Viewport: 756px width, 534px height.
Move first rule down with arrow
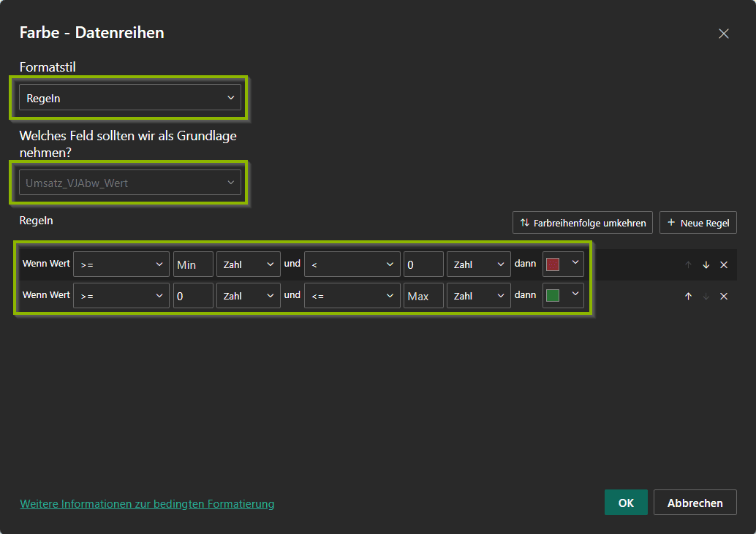[706, 265]
